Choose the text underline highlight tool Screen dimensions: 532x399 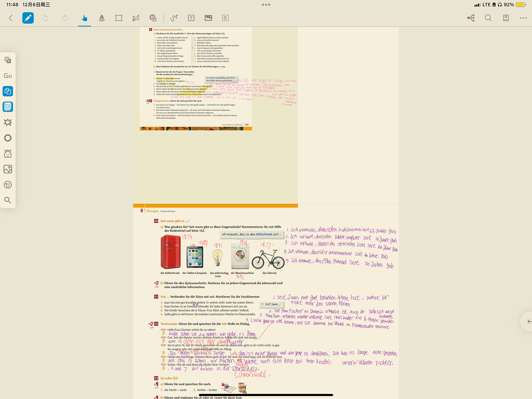pos(102,18)
